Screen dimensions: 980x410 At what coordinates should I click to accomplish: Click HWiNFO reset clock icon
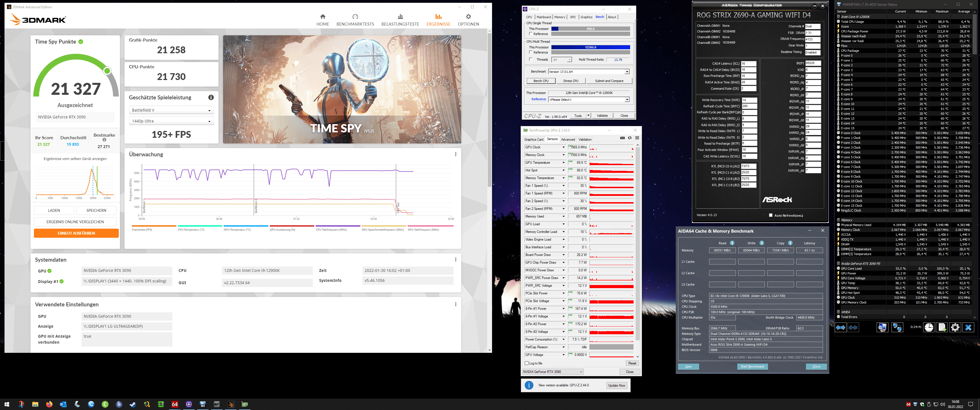point(929,327)
